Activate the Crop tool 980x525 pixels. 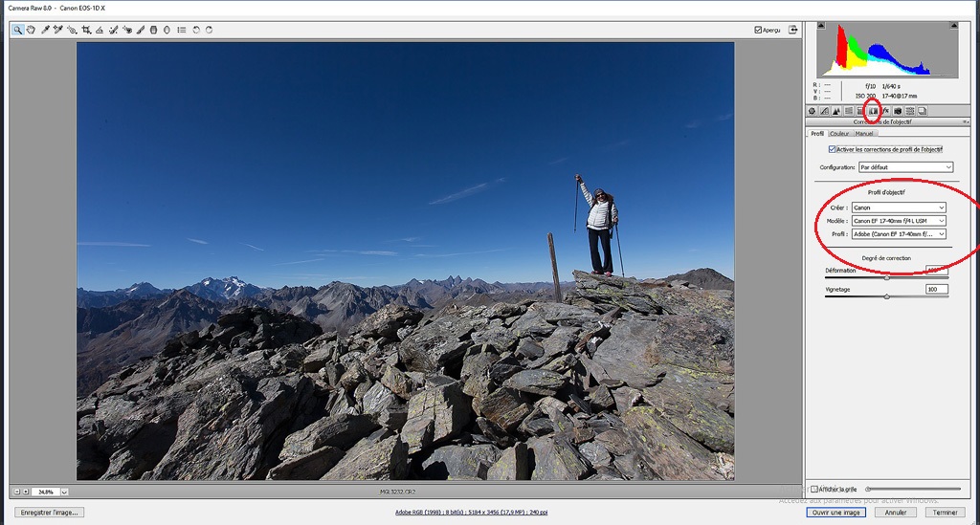[x=86, y=30]
